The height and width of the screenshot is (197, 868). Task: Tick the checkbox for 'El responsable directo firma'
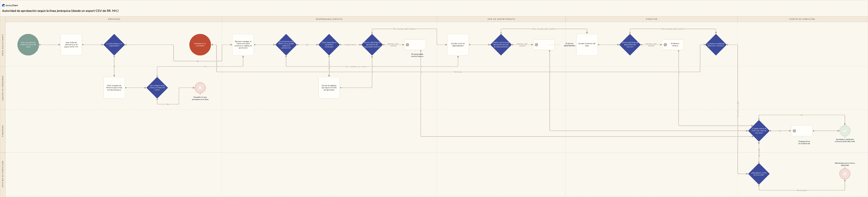(x=407, y=45)
